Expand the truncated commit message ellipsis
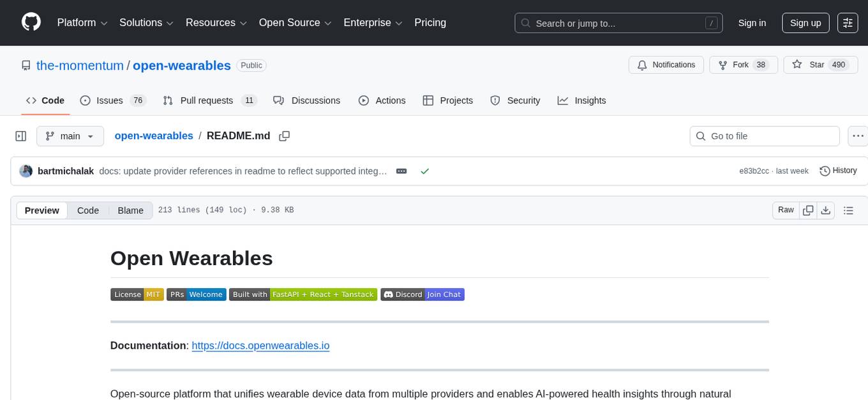 pos(401,171)
